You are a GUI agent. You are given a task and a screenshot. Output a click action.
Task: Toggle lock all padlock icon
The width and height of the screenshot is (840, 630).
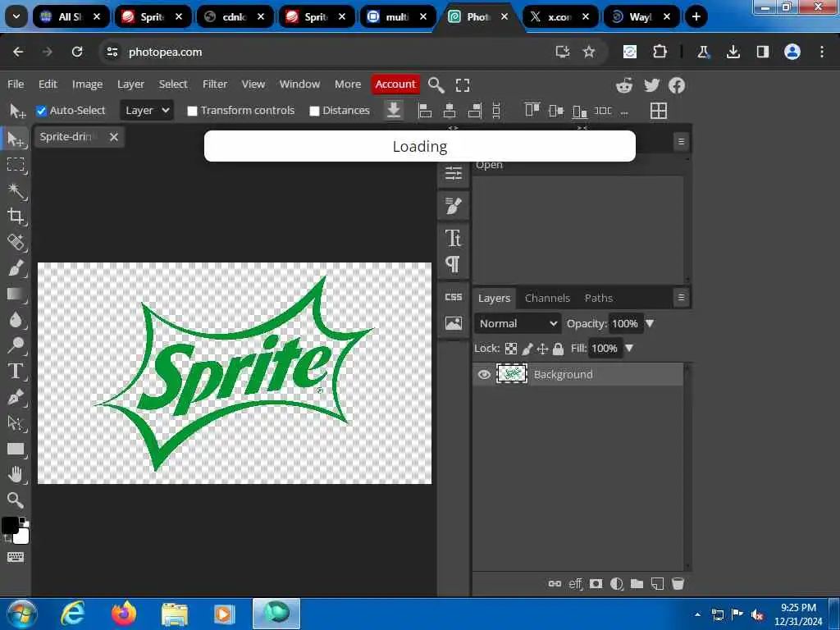558,349
